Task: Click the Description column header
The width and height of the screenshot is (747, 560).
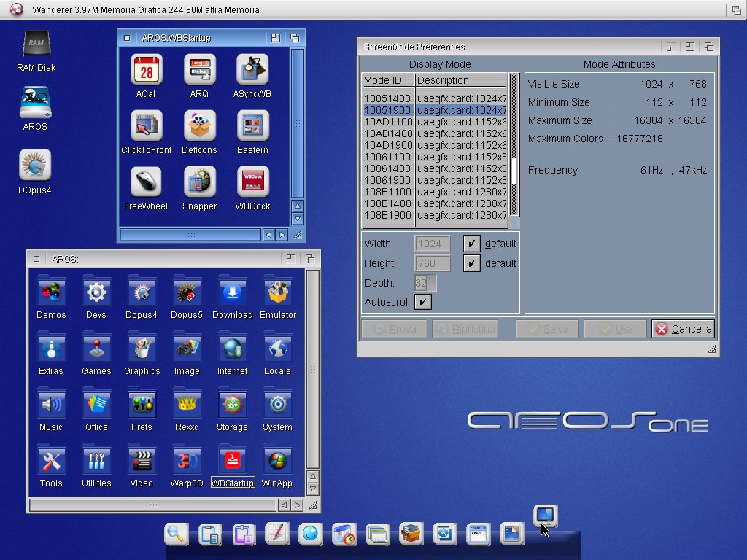Action: [460, 80]
